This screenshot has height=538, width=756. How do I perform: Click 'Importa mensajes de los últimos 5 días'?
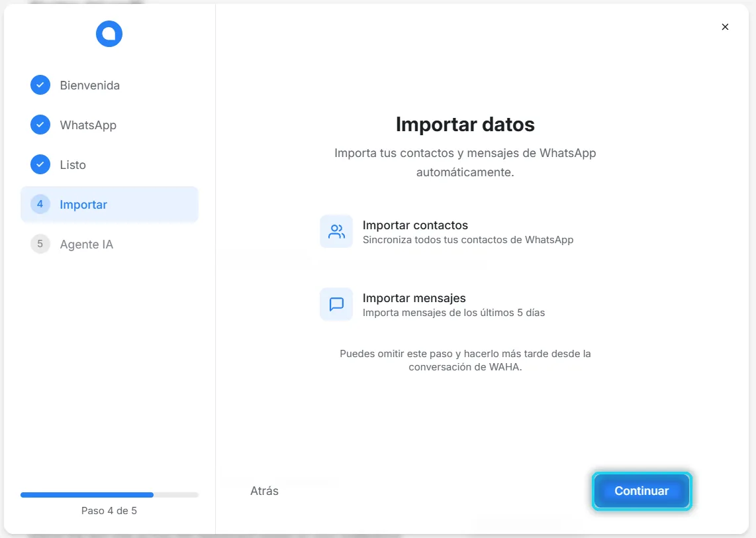click(x=453, y=313)
